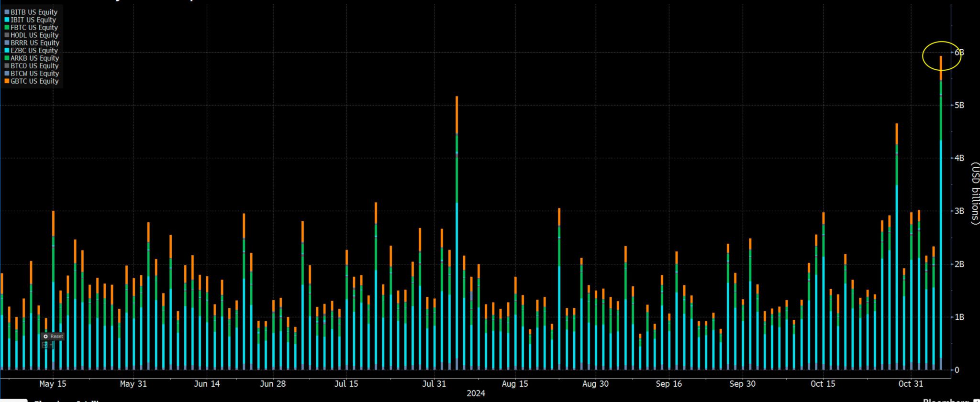The height and width of the screenshot is (402, 980).
Task: Click the 2024 year label below the axis
Action: 476,393
